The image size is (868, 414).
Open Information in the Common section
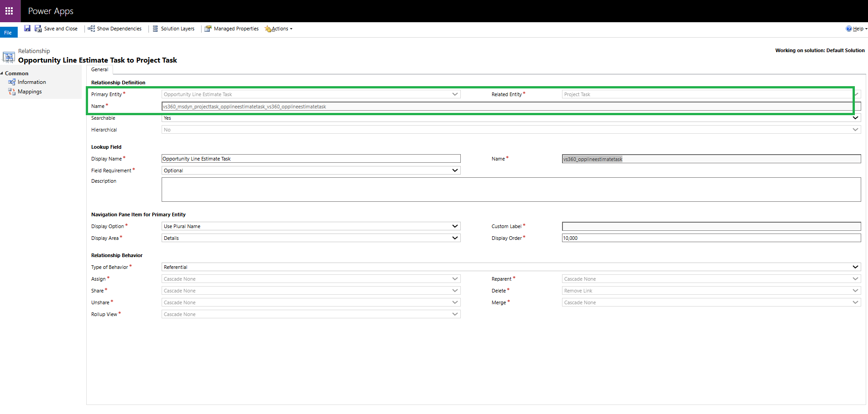tap(32, 82)
